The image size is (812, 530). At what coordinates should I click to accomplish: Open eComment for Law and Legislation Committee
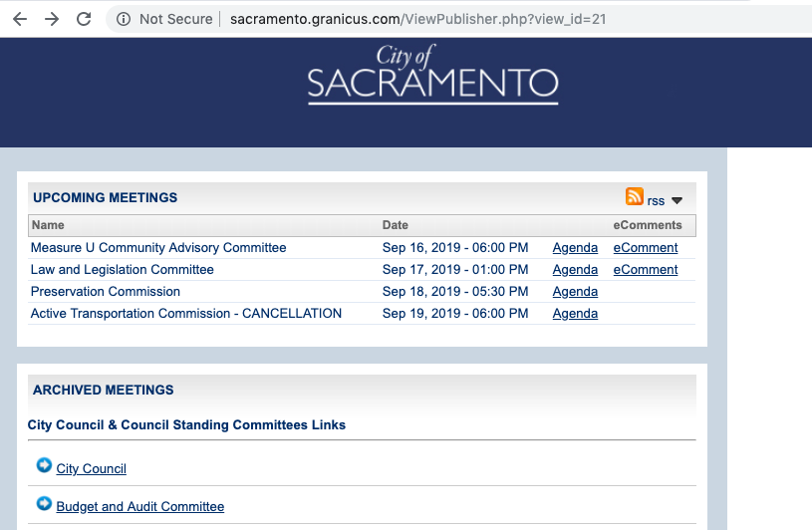click(646, 270)
